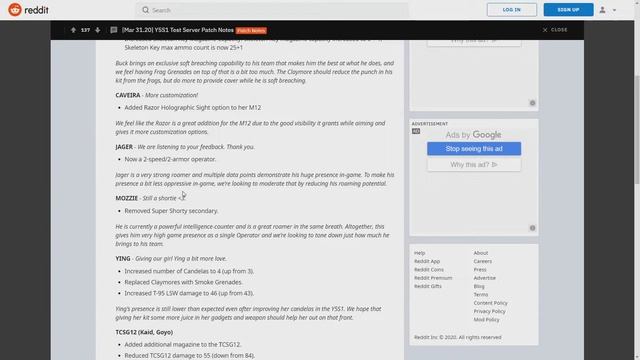Click 'Added additional magazine to the TCSG12' bullet
640x360 pixels.
click(182, 344)
